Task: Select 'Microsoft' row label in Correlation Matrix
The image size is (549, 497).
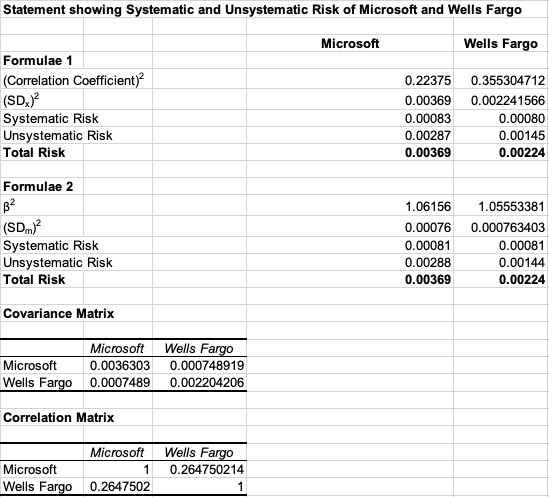Action: click(30, 470)
